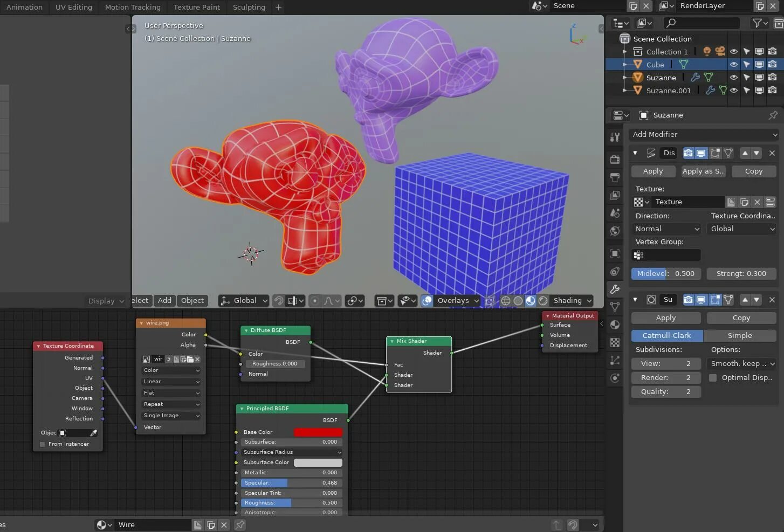Check the From Instancer checkbox
Viewport: 784px width, 532px height.
[42, 444]
